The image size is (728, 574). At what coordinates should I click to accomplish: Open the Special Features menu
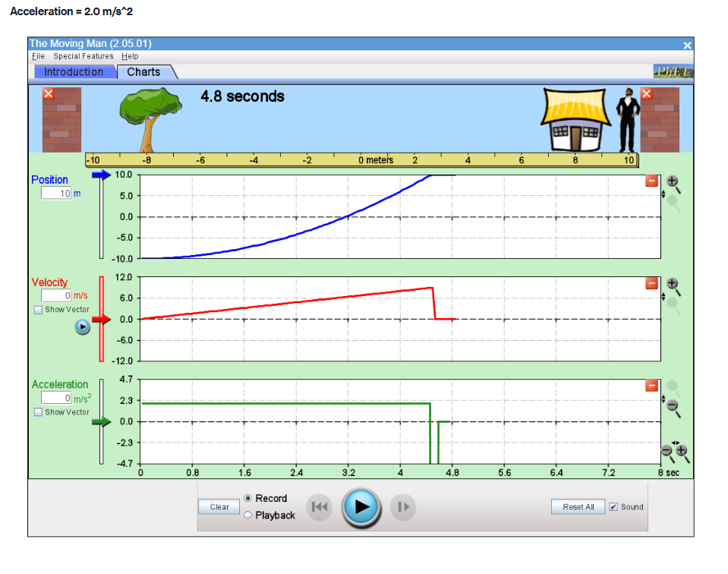click(84, 56)
